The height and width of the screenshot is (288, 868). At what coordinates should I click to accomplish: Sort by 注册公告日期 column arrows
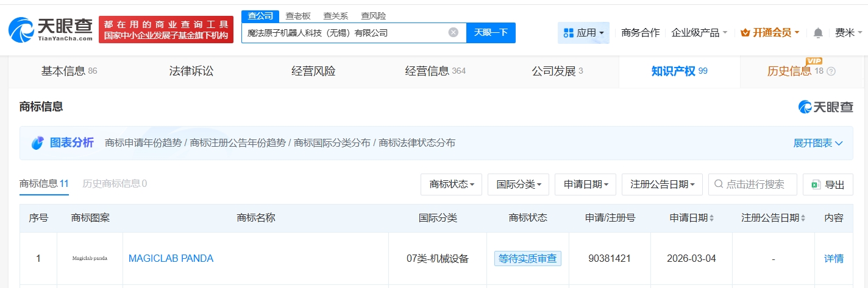802,218
